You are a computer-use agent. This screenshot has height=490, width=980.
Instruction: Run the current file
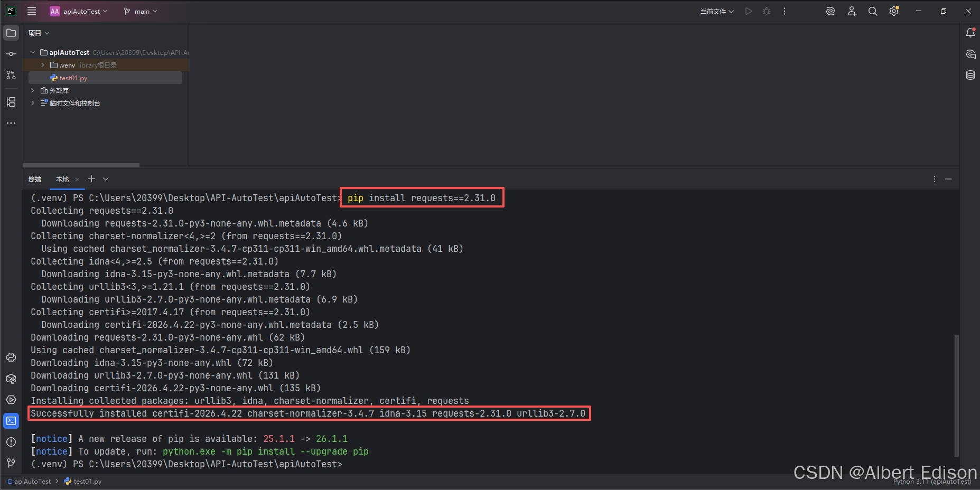[749, 11]
